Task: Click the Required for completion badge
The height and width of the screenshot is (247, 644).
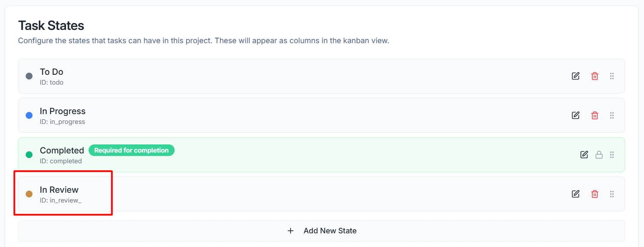Action: tap(131, 150)
